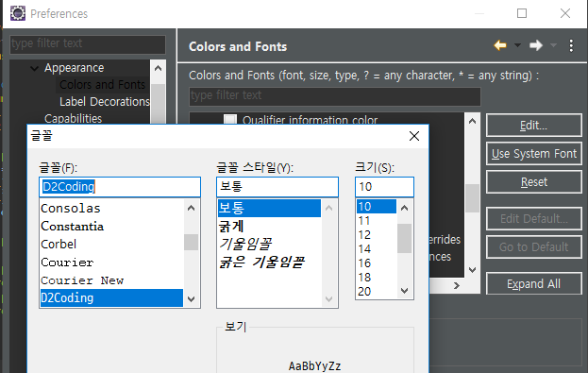Click the preferences tree scroll up arrow

click(x=159, y=68)
